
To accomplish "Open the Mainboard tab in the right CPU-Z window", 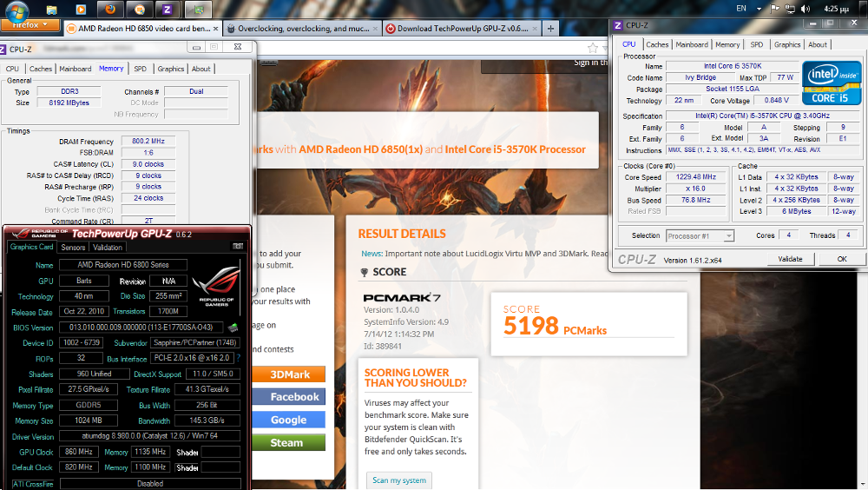I will pyautogui.click(x=692, y=44).
